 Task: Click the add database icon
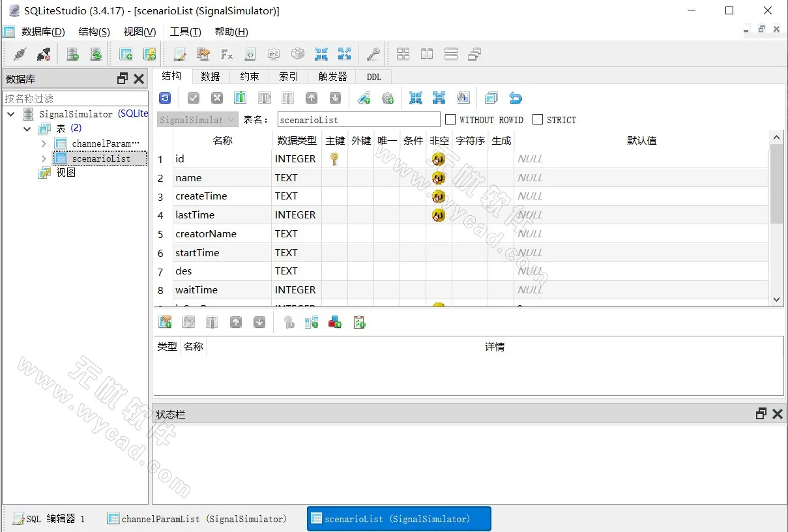[72, 54]
